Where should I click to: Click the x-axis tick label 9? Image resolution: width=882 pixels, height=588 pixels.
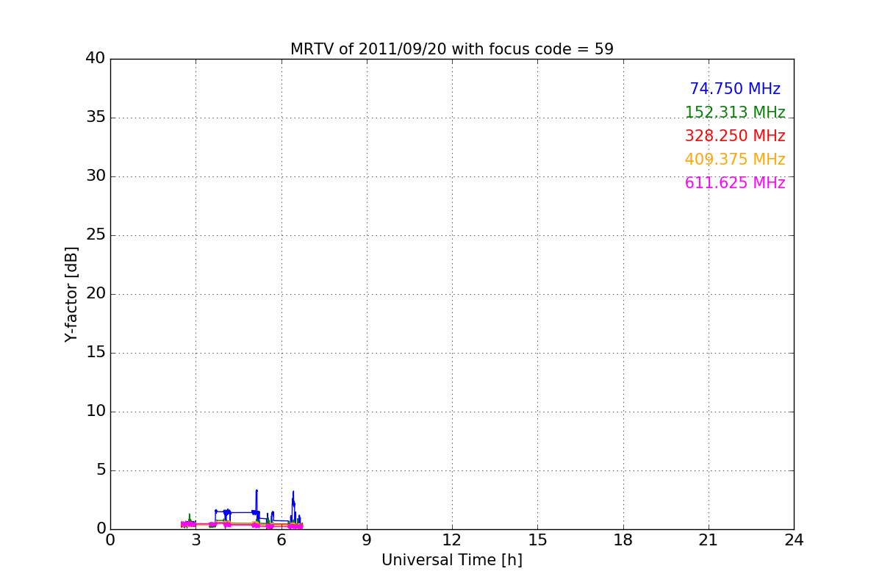(367, 540)
